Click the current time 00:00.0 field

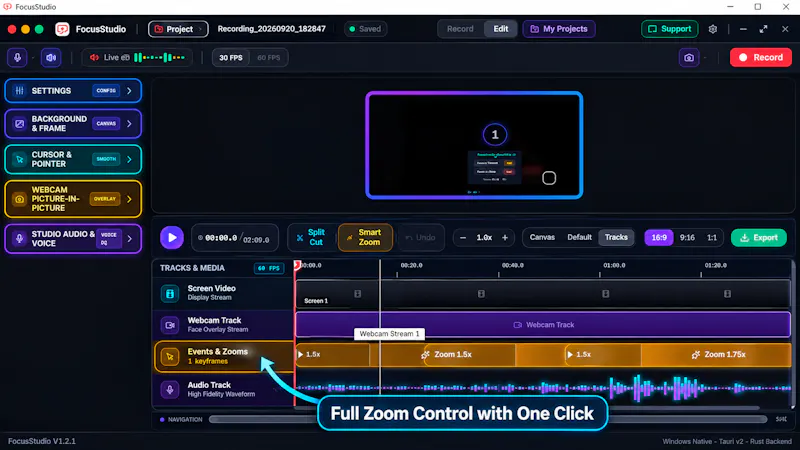coord(221,238)
